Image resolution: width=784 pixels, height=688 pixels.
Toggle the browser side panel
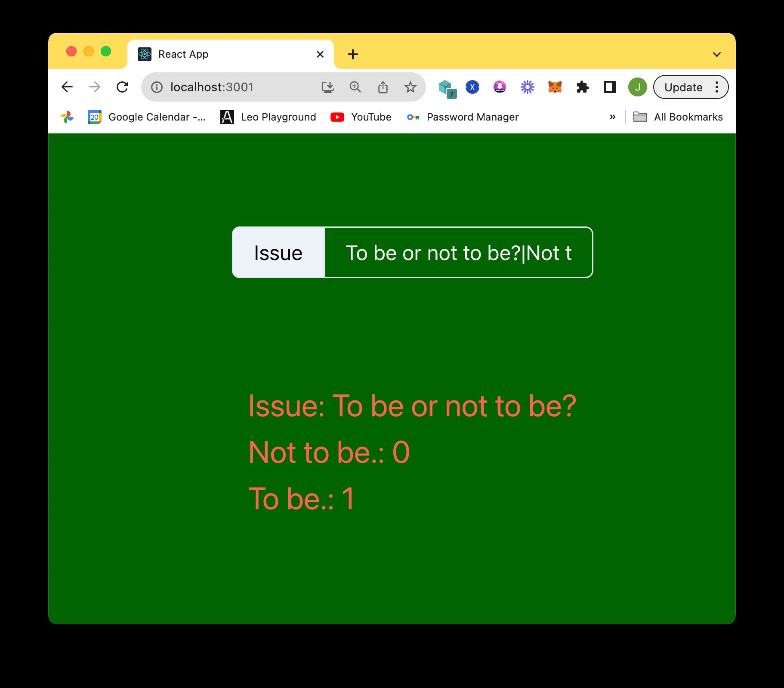point(610,87)
